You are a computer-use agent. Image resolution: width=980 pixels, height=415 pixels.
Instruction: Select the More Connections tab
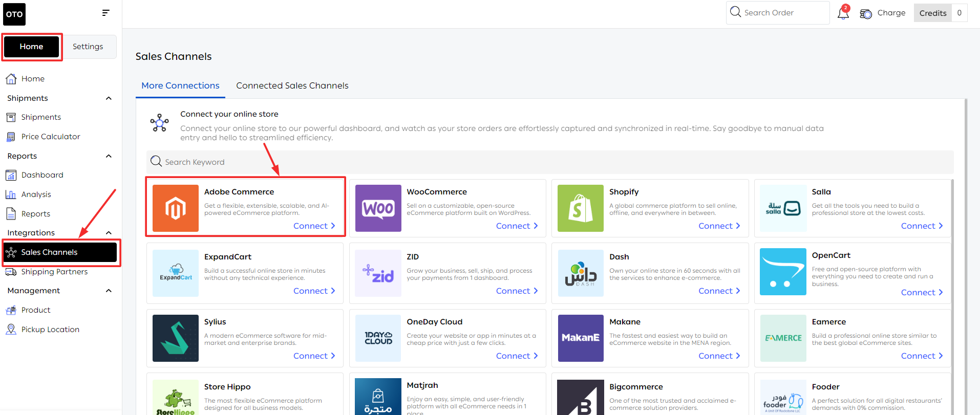point(180,85)
